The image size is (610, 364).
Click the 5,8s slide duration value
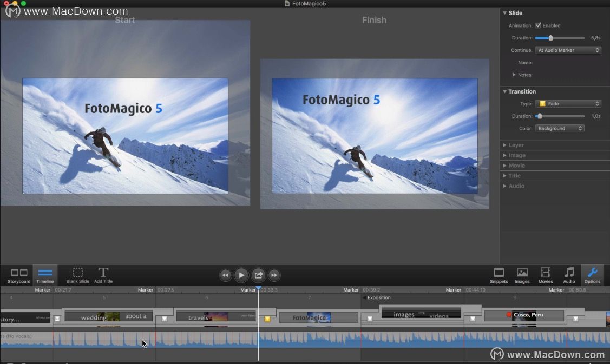point(595,38)
